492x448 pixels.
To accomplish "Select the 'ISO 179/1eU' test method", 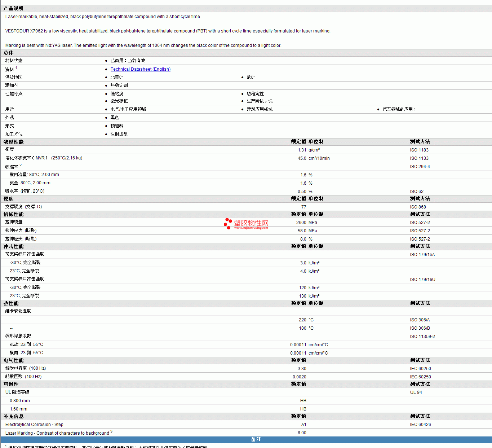I will (x=422, y=280).
